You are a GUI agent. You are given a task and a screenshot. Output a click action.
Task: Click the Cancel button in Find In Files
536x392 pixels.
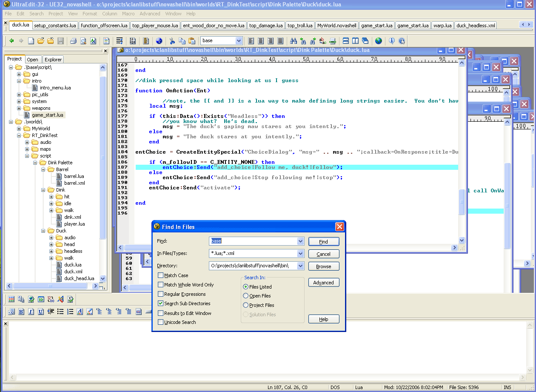[x=323, y=254]
